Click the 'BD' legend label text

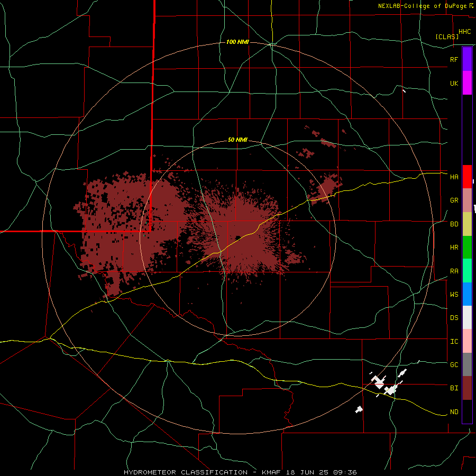[454, 224]
